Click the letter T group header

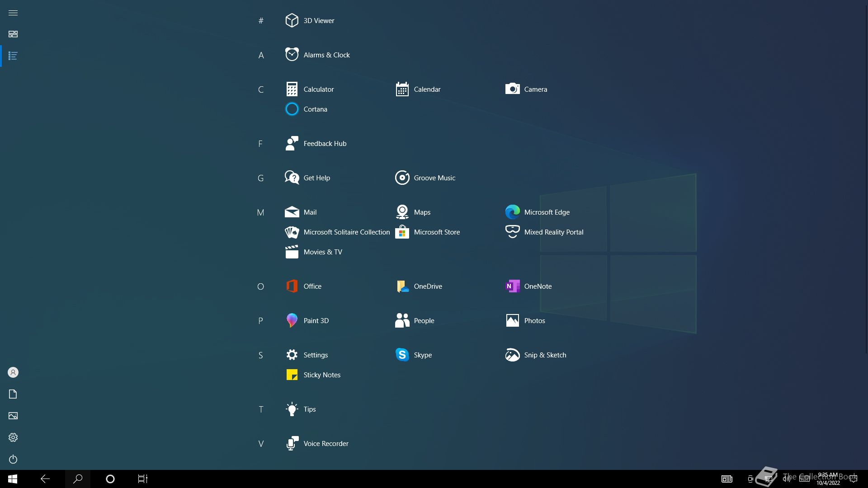[261, 409]
